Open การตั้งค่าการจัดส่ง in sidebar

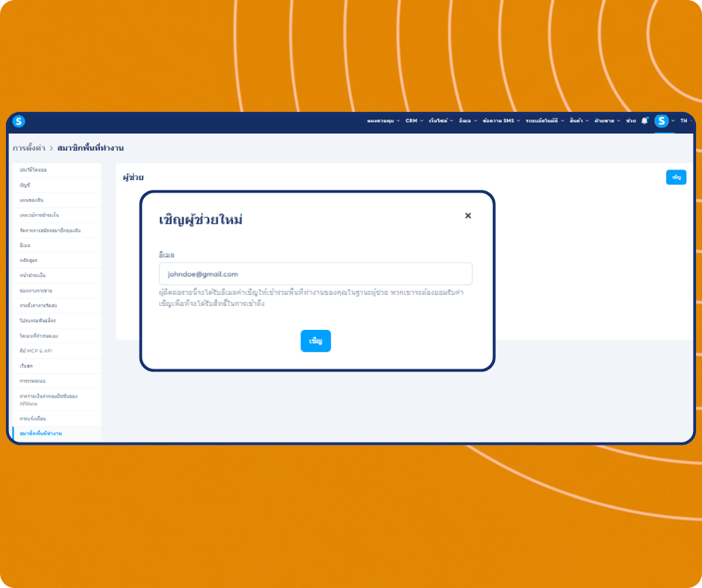(x=56, y=306)
